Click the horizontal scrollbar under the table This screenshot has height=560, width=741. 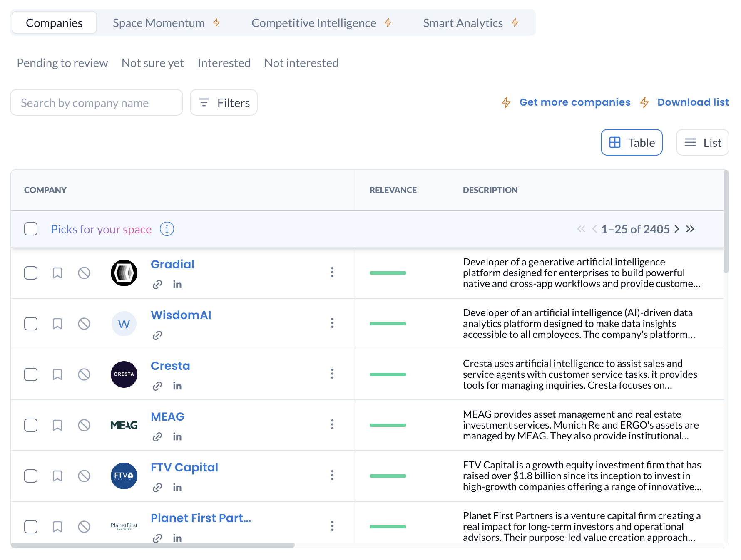click(152, 545)
